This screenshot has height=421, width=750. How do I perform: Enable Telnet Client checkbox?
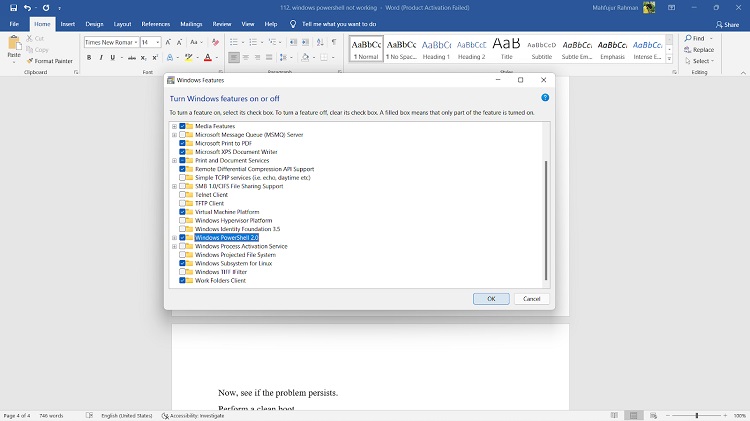coord(182,195)
